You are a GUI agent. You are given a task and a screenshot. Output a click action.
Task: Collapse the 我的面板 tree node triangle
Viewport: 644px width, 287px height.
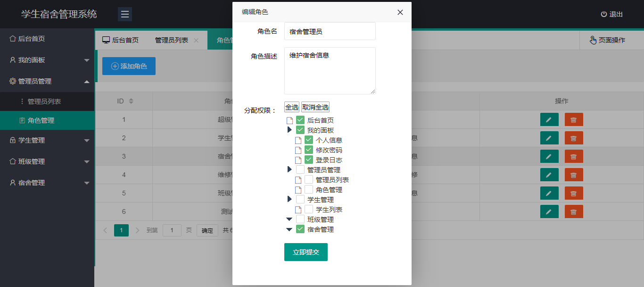point(289,130)
